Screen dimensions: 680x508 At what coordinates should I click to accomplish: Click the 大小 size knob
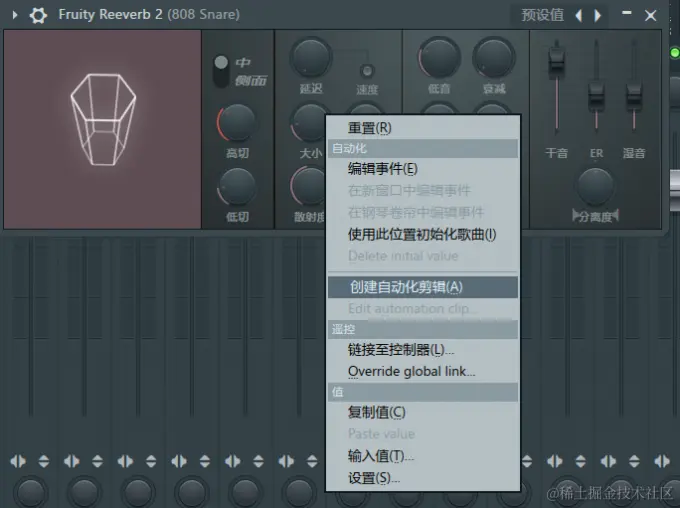click(x=309, y=123)
